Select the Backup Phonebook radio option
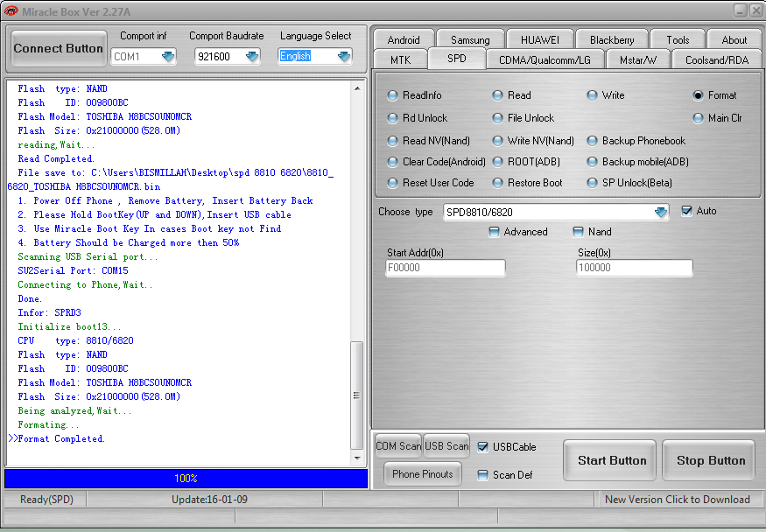 click(636, 141)
